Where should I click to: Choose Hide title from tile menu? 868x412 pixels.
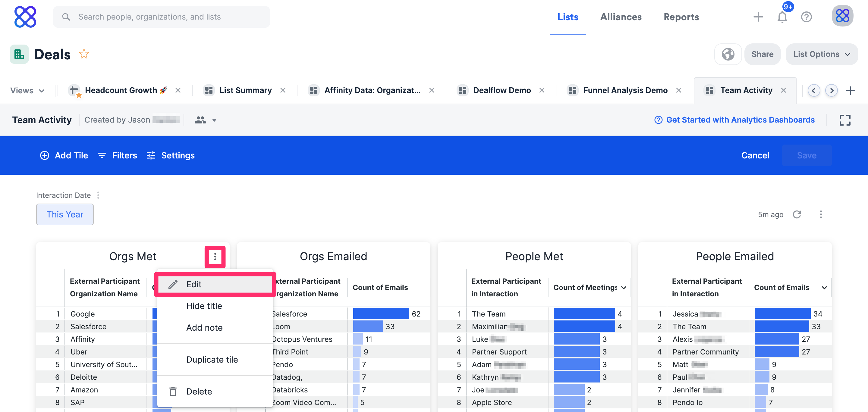click(204, 306)
